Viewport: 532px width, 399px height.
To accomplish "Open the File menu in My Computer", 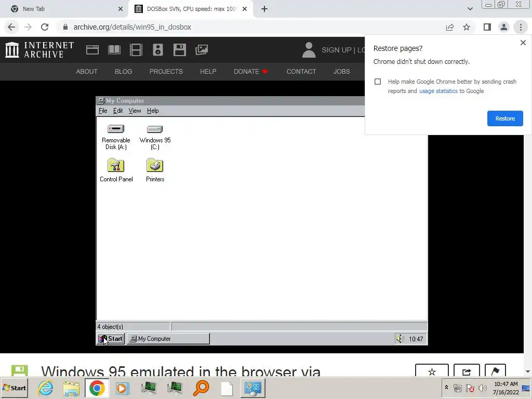I will [x=103, y=111].
